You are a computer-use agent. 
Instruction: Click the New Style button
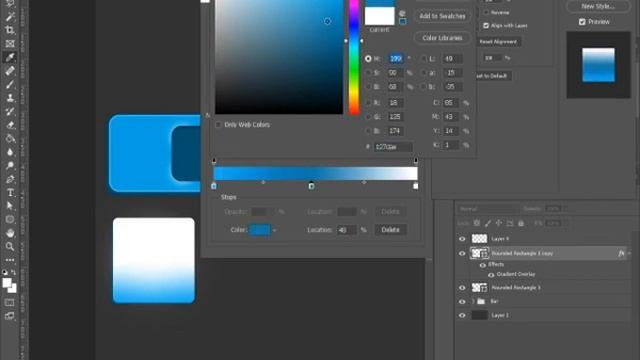[x=598, y=6]
